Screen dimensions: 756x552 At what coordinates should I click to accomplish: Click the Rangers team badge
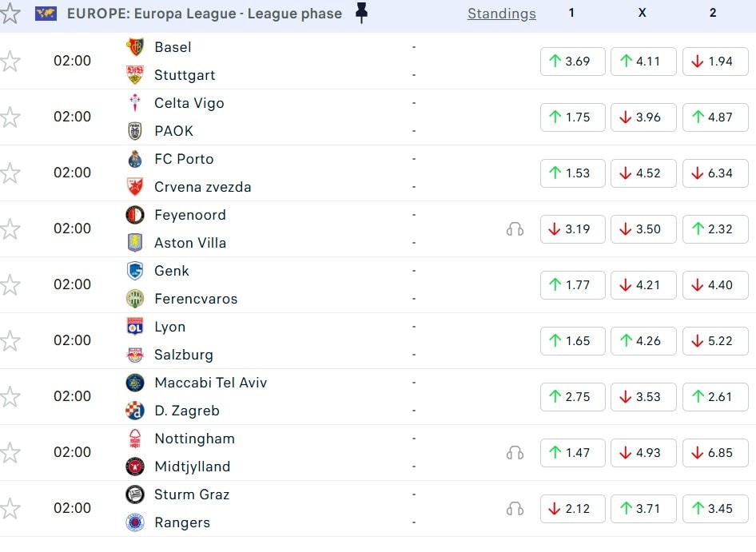click(135, 522)
